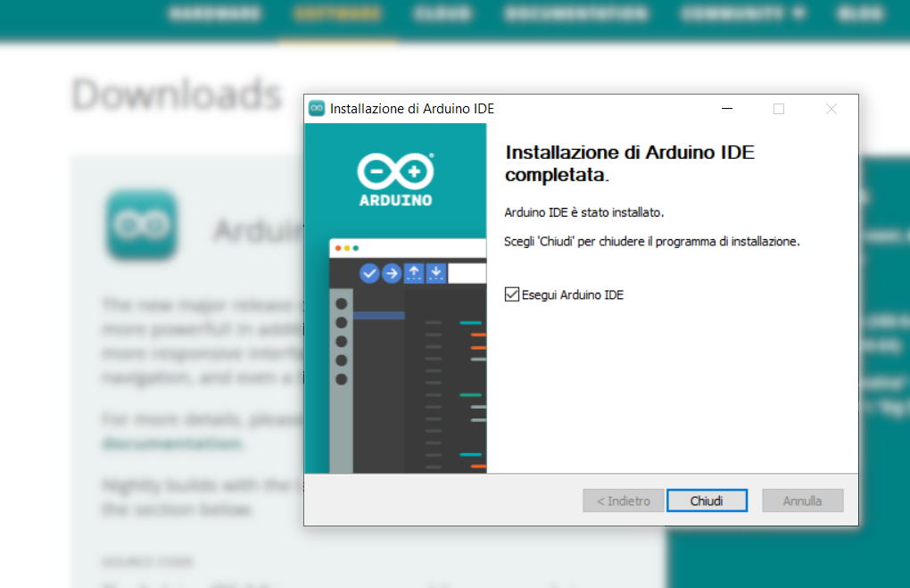Click the Chiudi button
This screenshot has height=588, width=910.
coord(707,501)
